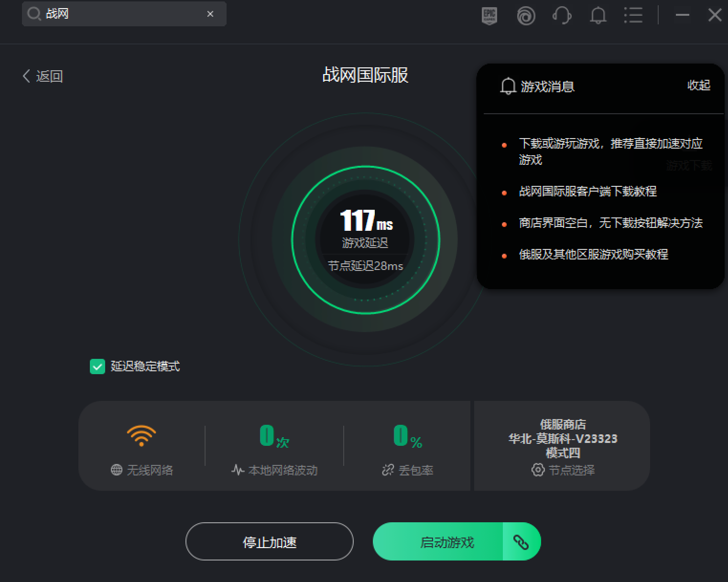Click the 无线网络 label
Image resolution: width=728 pixels, height=582 pixels.
150,470
